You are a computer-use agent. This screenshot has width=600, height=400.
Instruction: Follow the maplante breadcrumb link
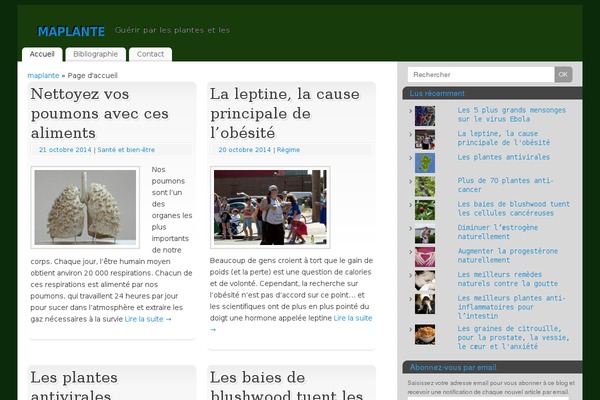click(43, 75)
